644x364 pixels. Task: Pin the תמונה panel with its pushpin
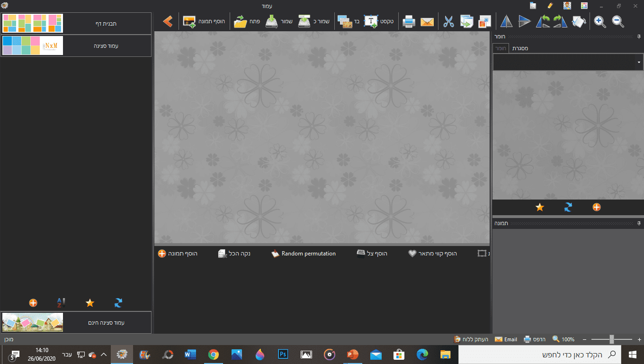[x=639, y=223]
